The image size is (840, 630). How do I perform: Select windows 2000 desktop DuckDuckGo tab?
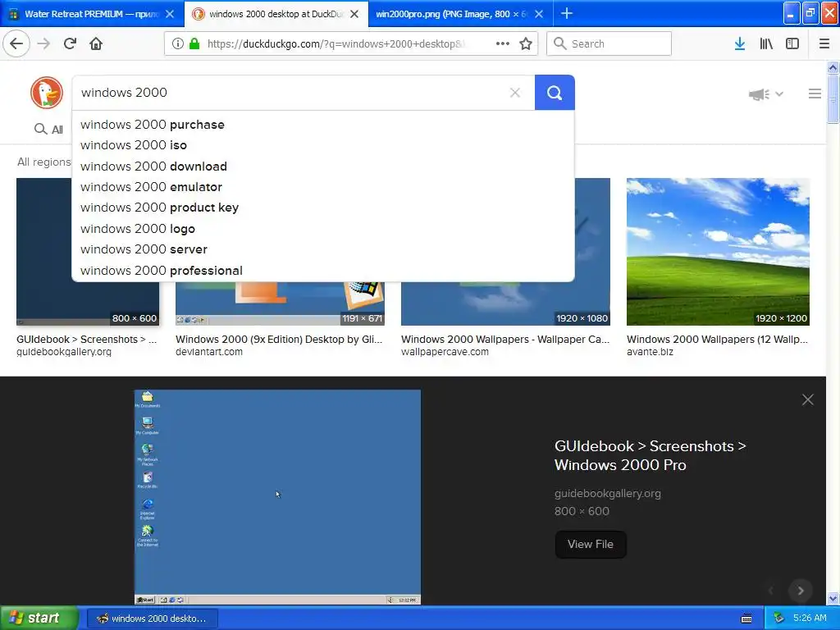click(x=276, y=14)
